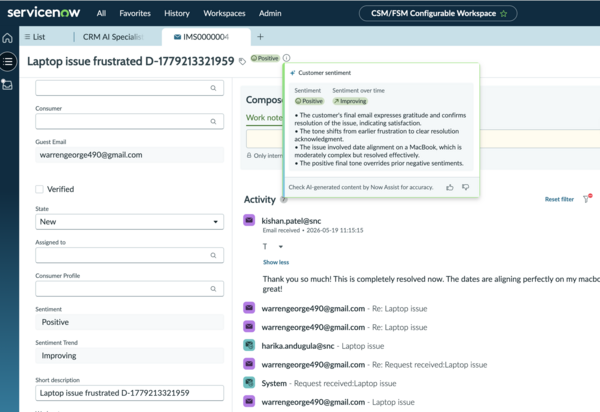The height and width of the screenshot is (412, 600).
Task: Click the System activity icon
Action: coord(249,383)
